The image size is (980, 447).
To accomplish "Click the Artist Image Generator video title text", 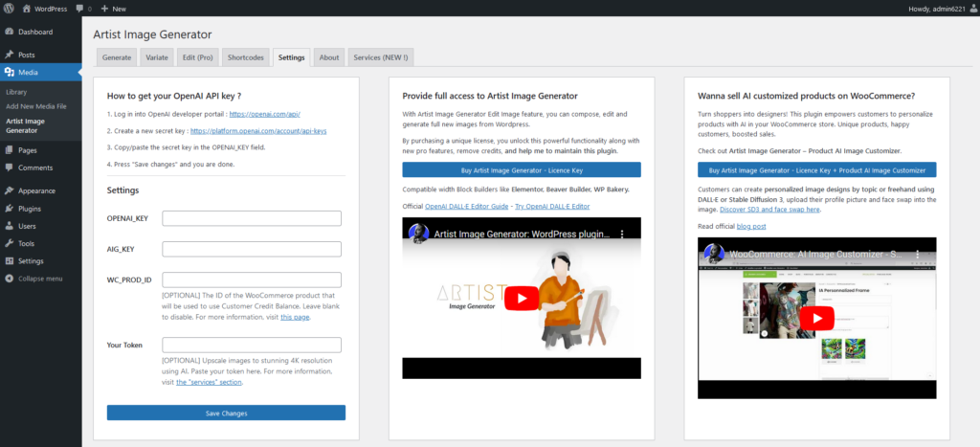I will 522,235.
